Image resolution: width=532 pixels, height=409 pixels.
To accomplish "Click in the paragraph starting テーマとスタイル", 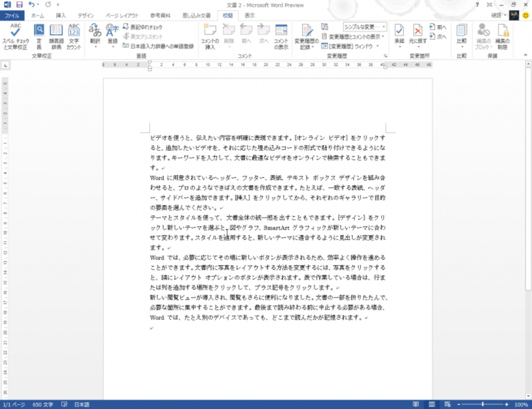I will [x=268, y=233].
